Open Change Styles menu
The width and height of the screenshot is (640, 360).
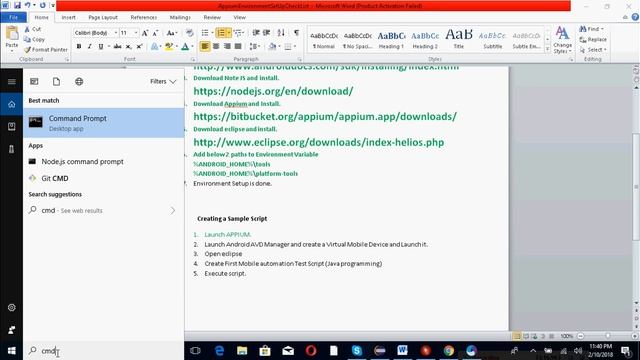(562, 40)
